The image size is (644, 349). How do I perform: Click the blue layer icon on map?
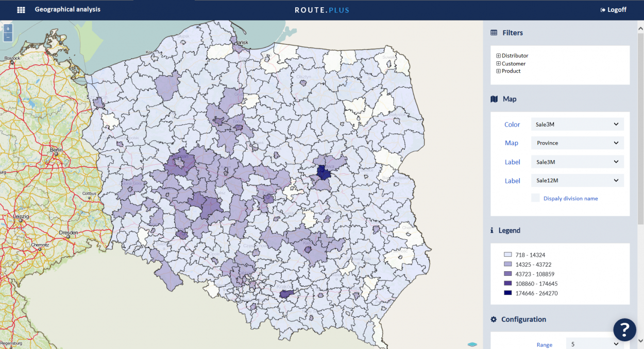click(472, 344)
